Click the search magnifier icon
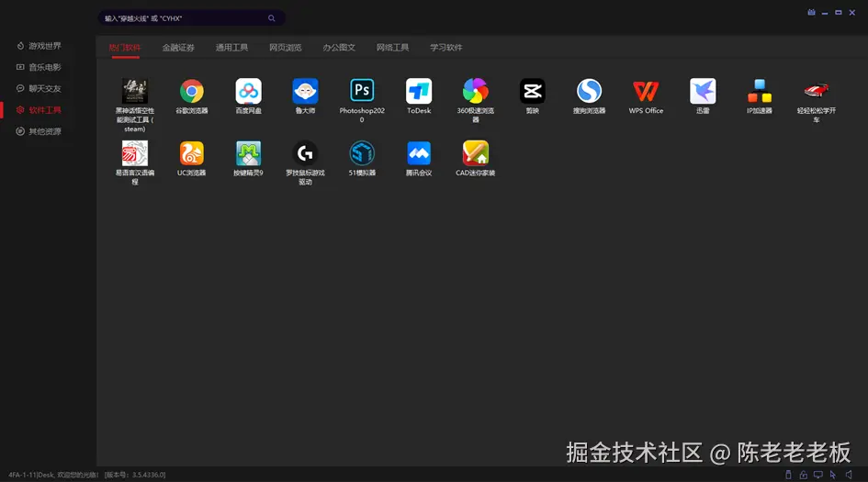This screenshot has width=868, height=482. 271,18
